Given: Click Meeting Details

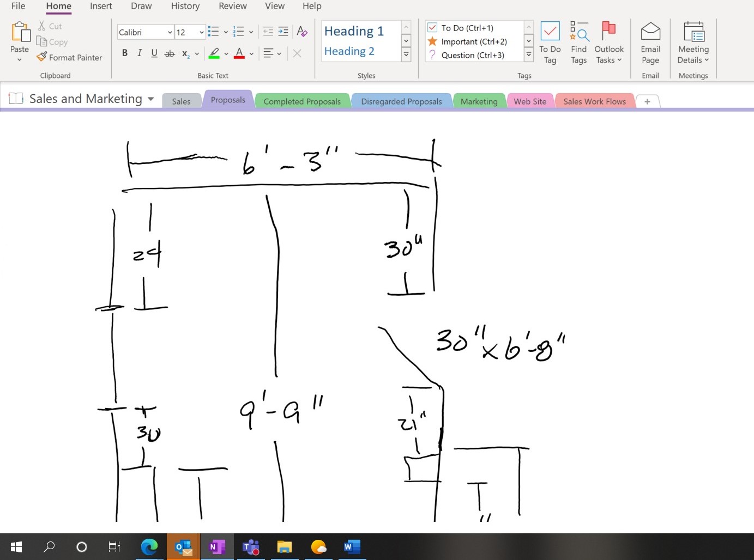Looking at the screenshot, I should tap(692, 40).
